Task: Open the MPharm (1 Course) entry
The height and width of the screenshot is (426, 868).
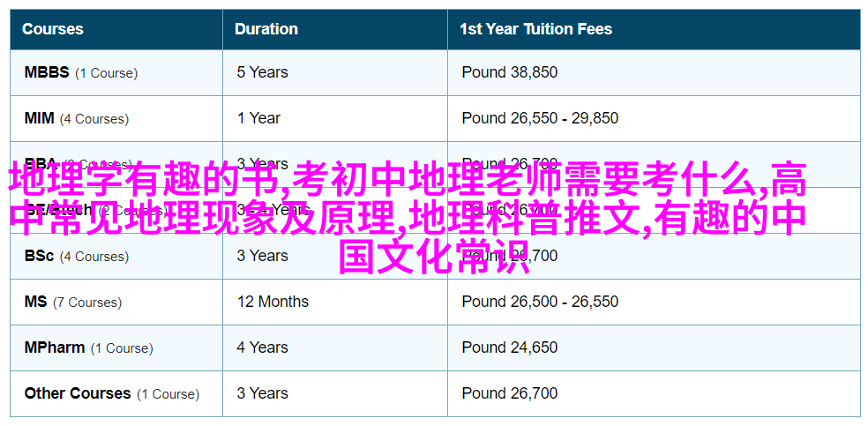Action: 88,348
